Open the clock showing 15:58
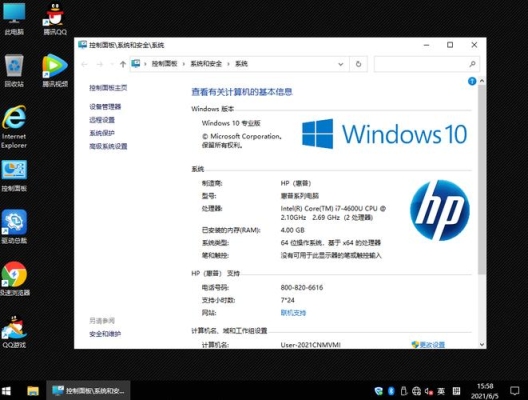This screenshot has width=528, height=400. point(485,391)
